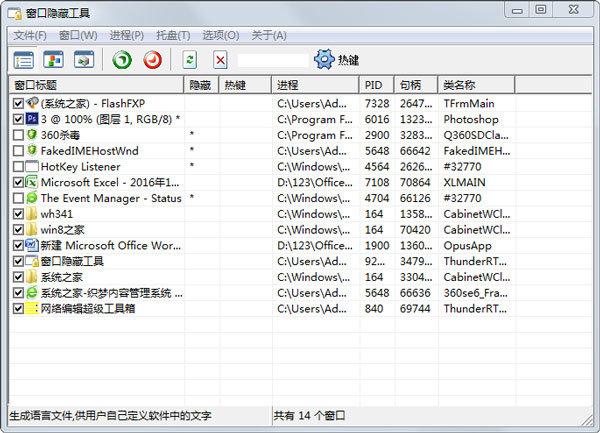Open the 托盘(T) menu

click(x=173, y=36)
